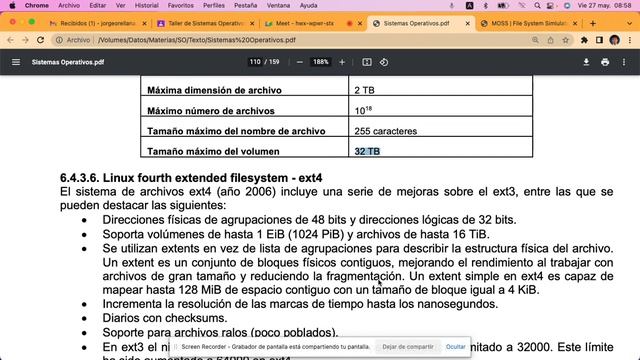
Task: Open the Ventana menu
Action: (x=278, y=6)
